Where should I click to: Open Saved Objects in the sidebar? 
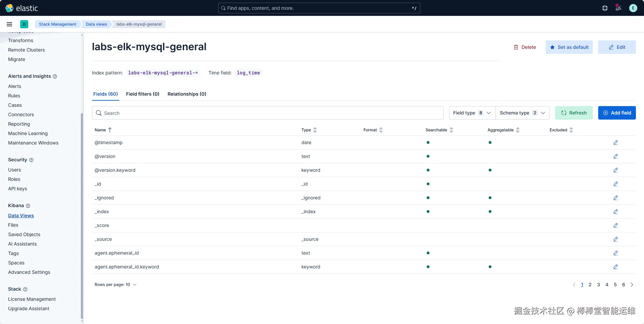click(x=24, y=234)
